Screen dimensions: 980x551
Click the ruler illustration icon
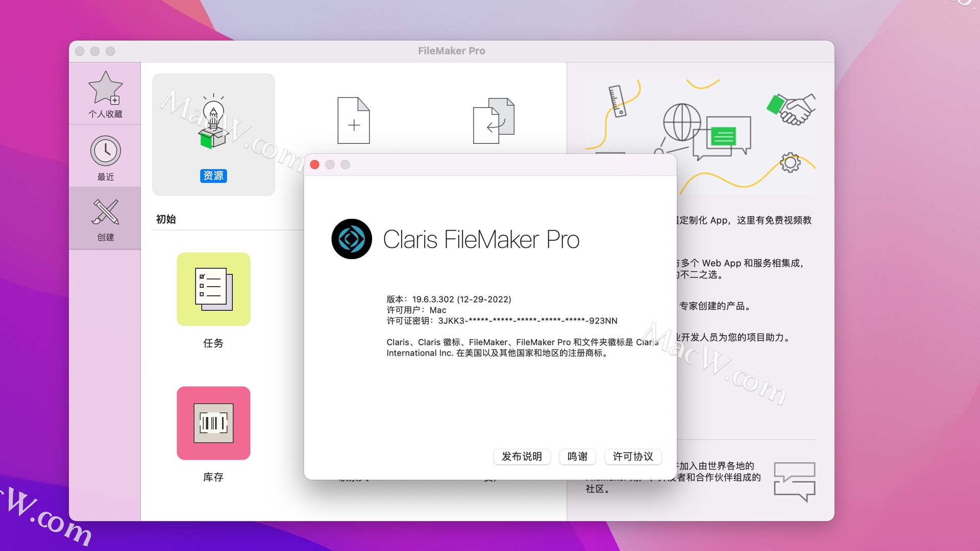click(617, 101)
